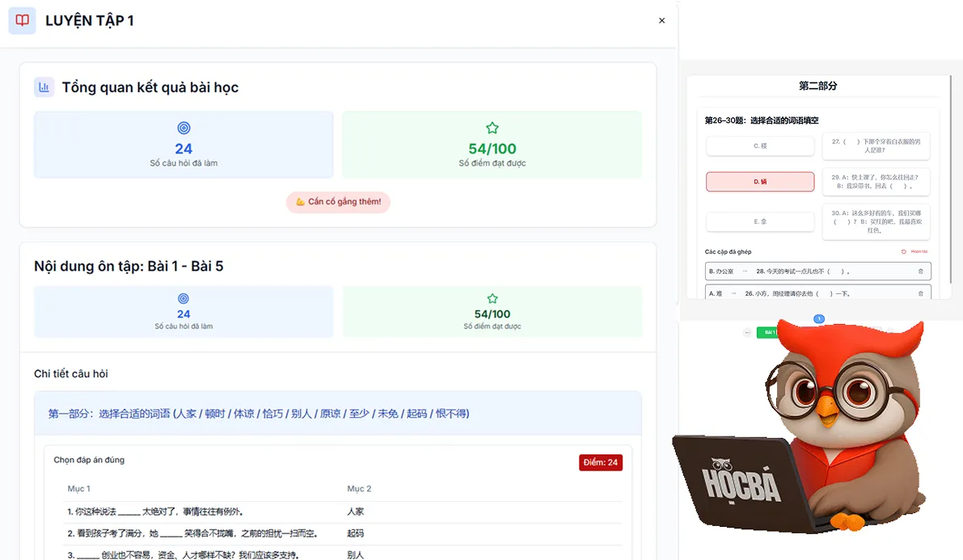Choose question 30 sentence card
The height and width of the screenshot is (560, 963).
[876, 221]
